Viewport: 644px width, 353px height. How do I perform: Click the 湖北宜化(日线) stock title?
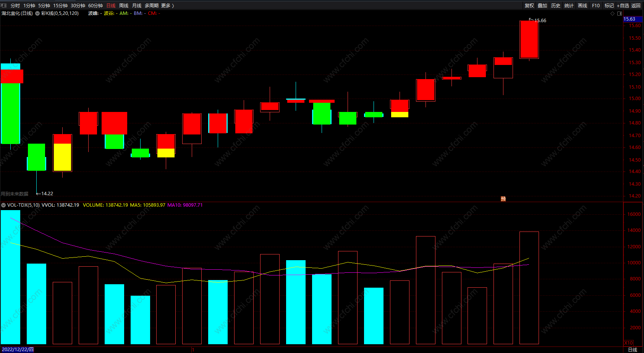(x=17, y=13)
